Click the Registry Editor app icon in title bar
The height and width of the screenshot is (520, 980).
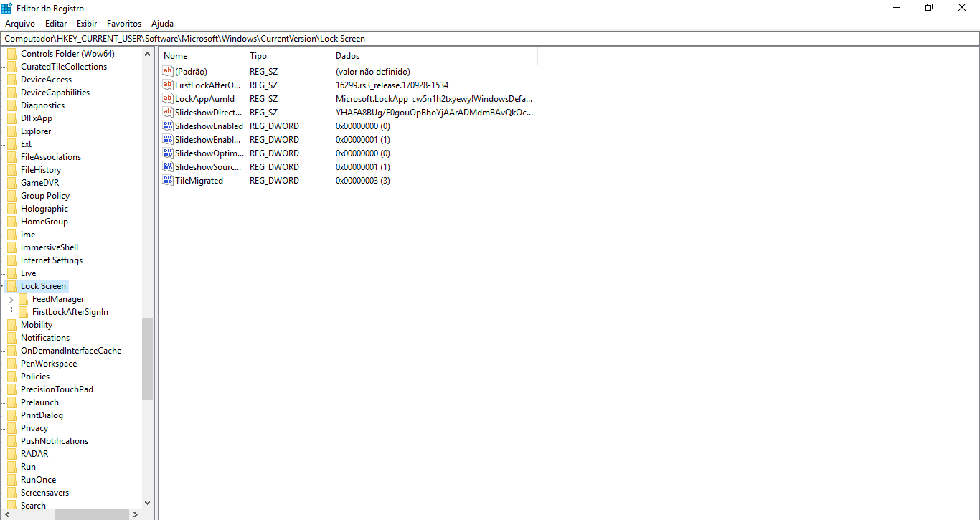6,8
